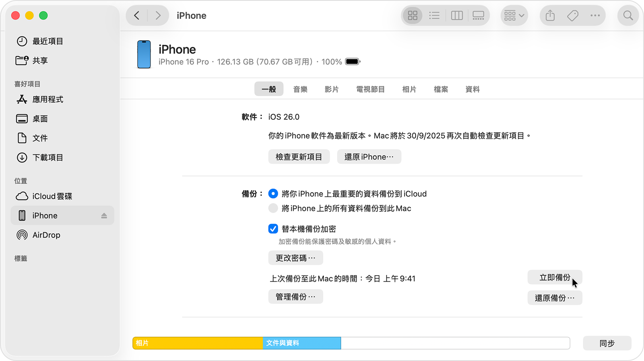The width and height of the screenshot is (644, 361).
Task: Click the 還原備份… button
Action: click(555, 298)
